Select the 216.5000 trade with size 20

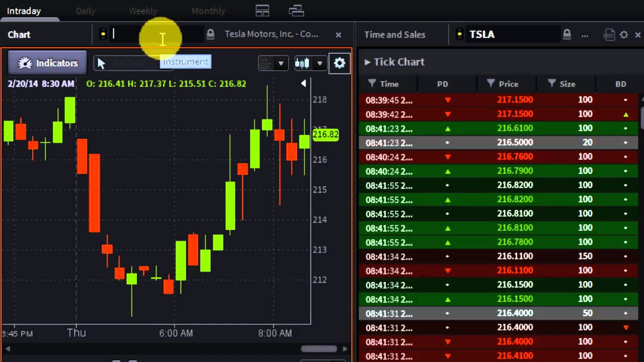[498, 142]
